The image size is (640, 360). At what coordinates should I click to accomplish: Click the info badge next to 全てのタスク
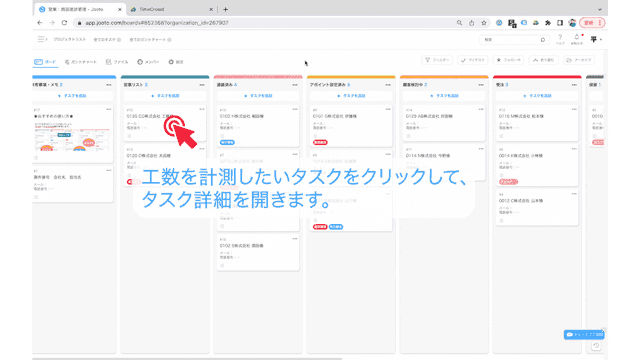[x=119, y=40]
